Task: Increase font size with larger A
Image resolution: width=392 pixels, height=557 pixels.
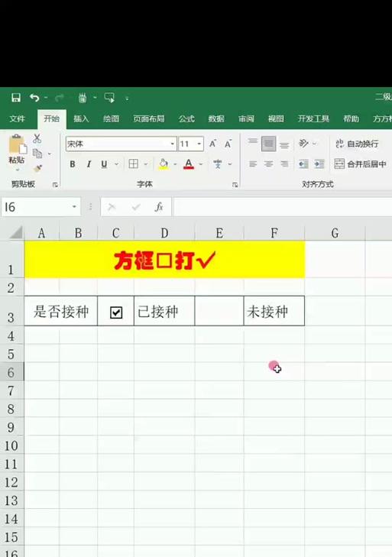Action: (x=212, y=144)
